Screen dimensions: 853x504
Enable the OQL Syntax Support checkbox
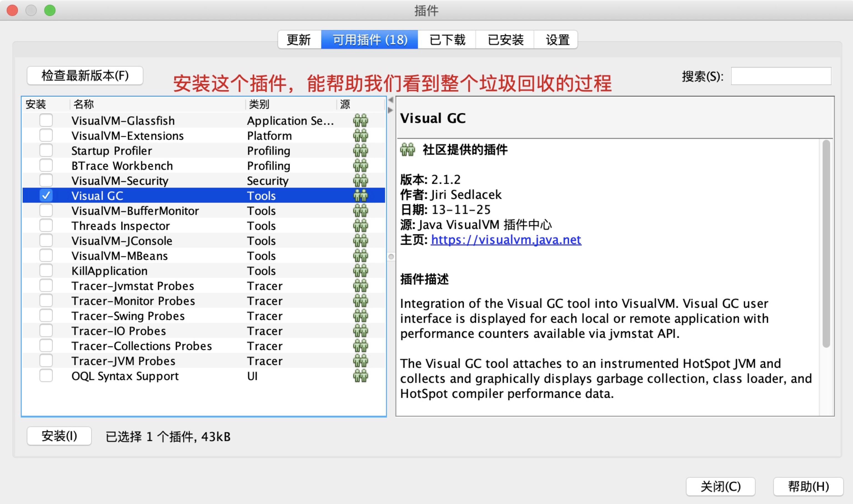click(x=46, y=375)
